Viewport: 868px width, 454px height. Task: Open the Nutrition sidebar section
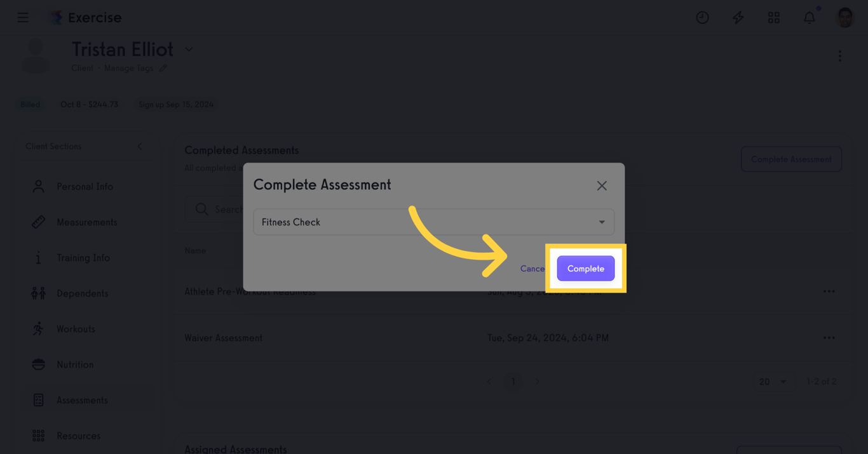tap(75, 364)
